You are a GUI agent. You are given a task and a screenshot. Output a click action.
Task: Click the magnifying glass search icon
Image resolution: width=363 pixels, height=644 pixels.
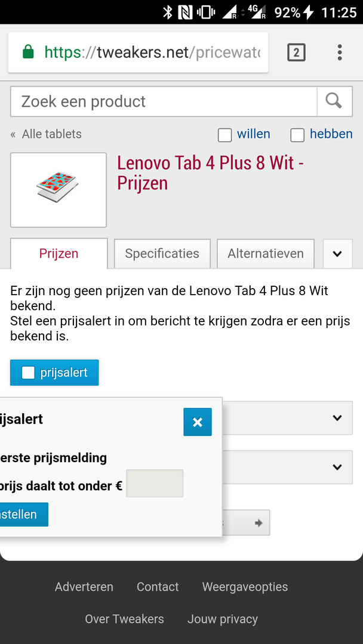click(334, 101)
